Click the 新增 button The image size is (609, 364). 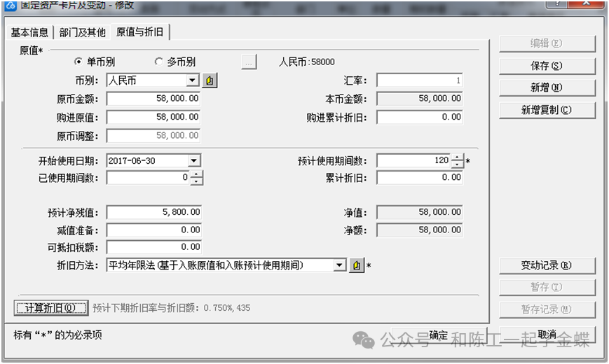pos(547,87)
